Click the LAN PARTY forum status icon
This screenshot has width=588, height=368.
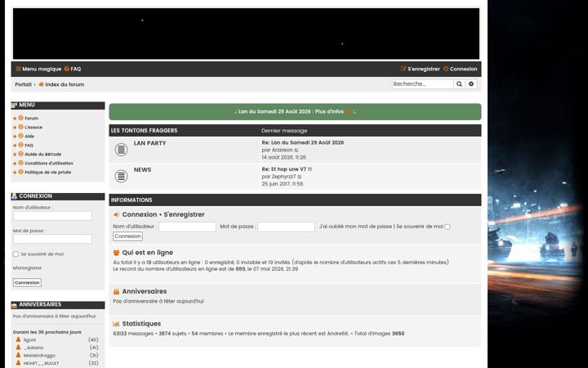[121, 150]
